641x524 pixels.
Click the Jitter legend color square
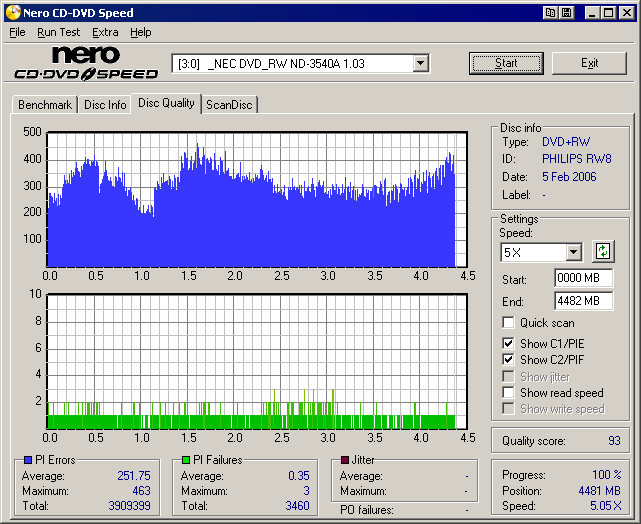[345, 460]
